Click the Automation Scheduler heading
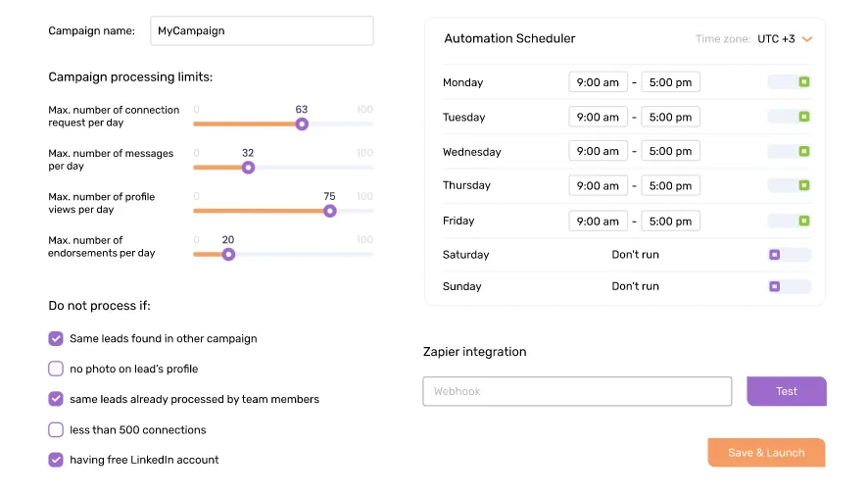Viewport: 868px width, 495px height. click(509, 39)
